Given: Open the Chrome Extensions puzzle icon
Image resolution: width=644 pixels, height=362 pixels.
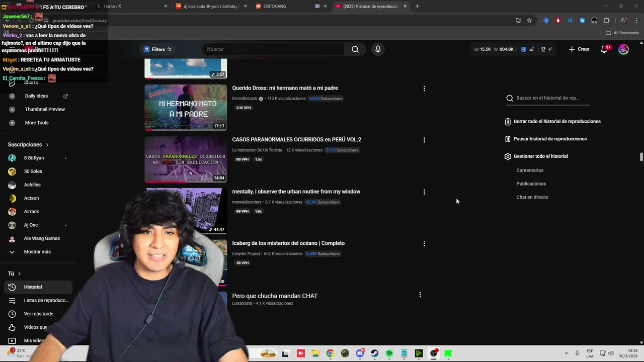Looking at the screenshot, I should point(606,21).
